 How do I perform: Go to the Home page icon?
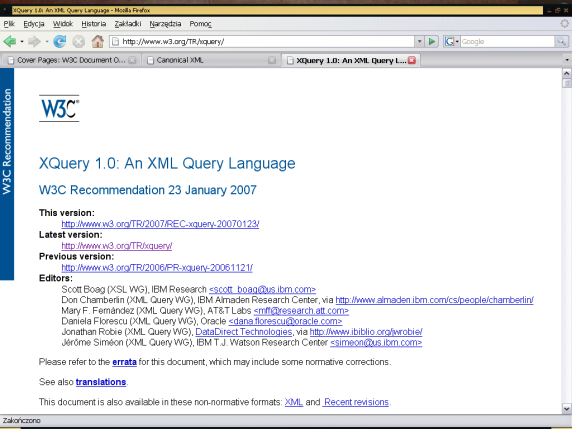click(97, 42)
